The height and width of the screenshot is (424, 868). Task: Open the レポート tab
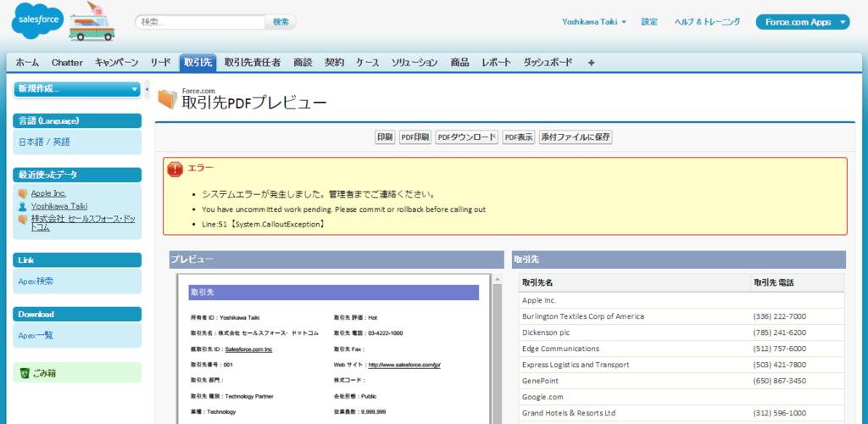coord(496,63)
